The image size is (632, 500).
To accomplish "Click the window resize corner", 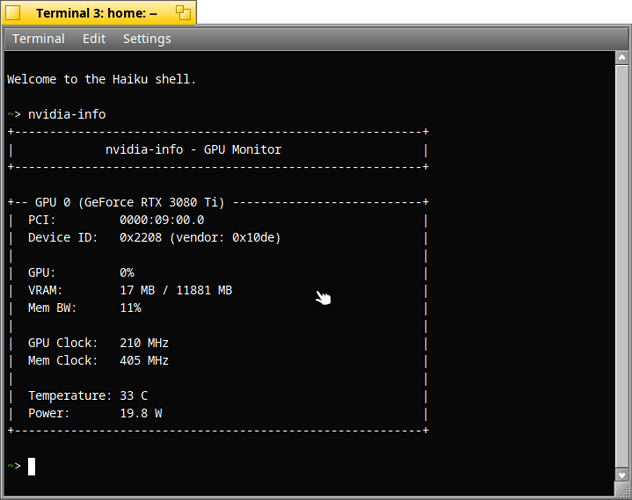I will point(623,490).
